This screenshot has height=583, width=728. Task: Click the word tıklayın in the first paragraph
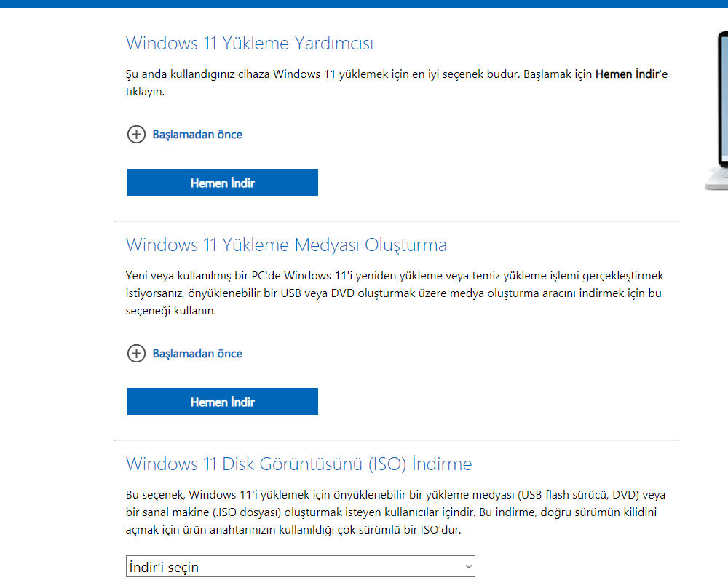(x=146, y=92)
